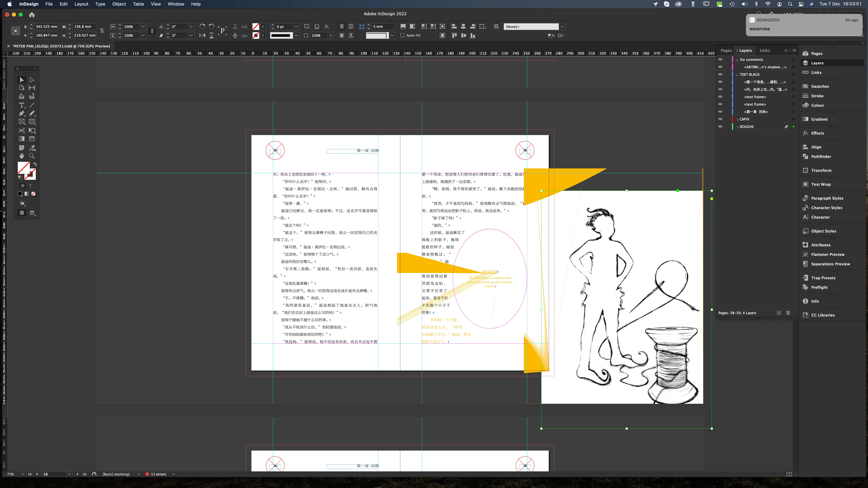Enable the Auto-Fit checkbox
Image resolution: width=868 pixels, height=488 pixels.
402,35
